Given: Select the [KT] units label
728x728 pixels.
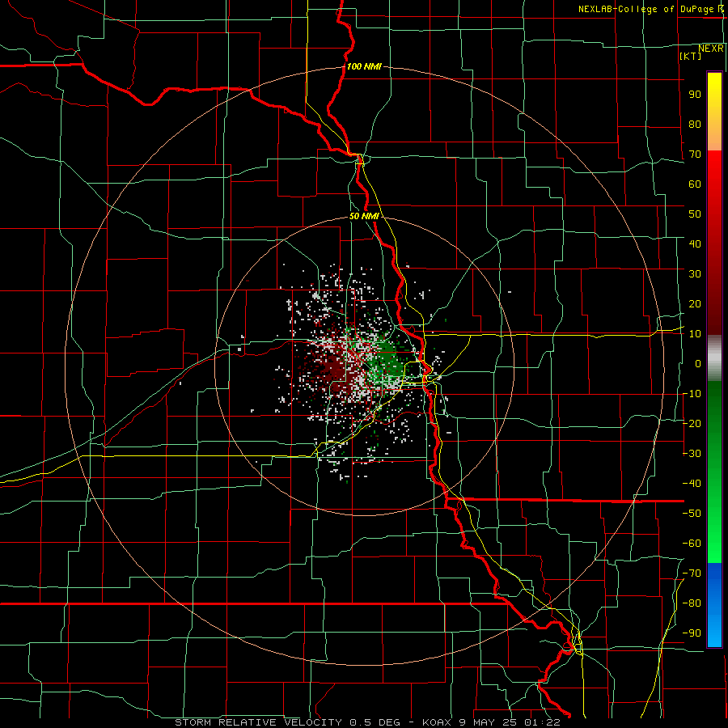Looking at the screenshot, I should click(x=690, y=56).
